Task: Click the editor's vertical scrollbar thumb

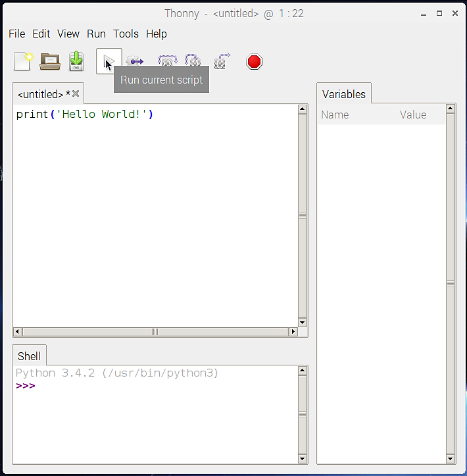Action: 303,216
